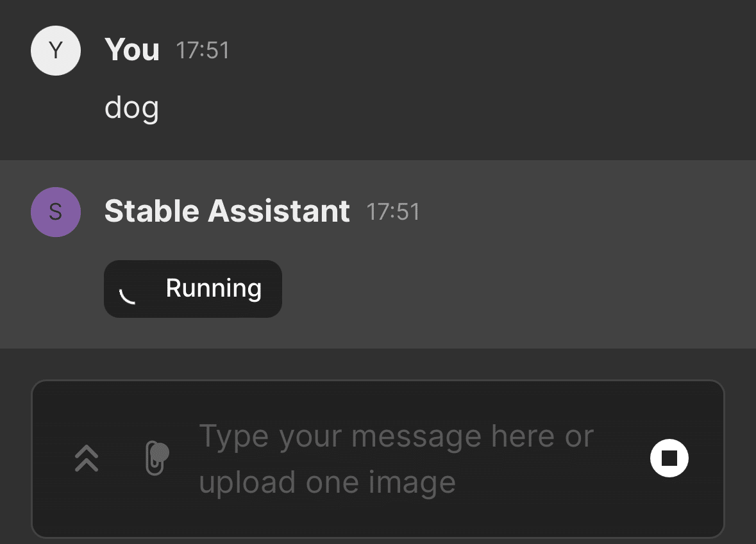Select the dog message text
Image resolution: width=756 pixels, height=544 pixels.
coord(131,108)
